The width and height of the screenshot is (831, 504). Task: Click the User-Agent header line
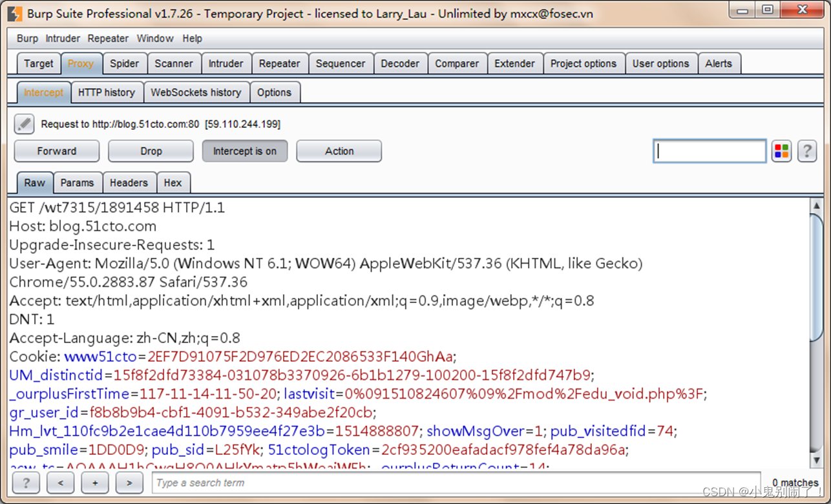click(x=326, y=264)
